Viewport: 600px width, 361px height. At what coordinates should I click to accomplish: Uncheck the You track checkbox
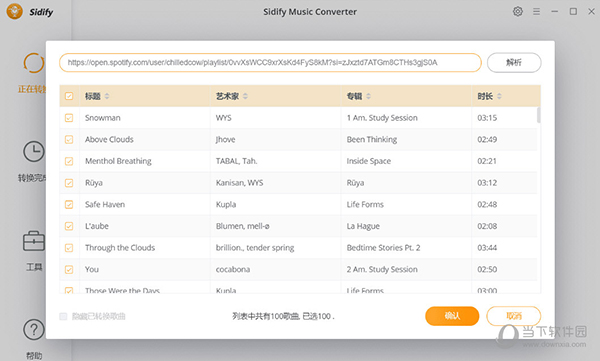coord(69,270)
